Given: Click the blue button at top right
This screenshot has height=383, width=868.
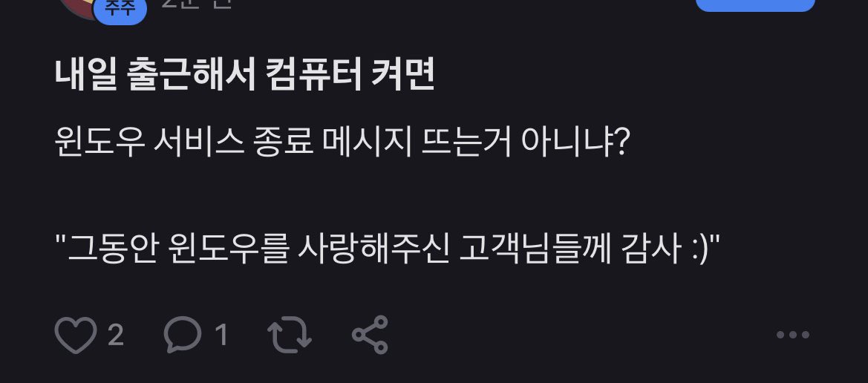Looking at the screenshot, I should [x=755, y=5].
